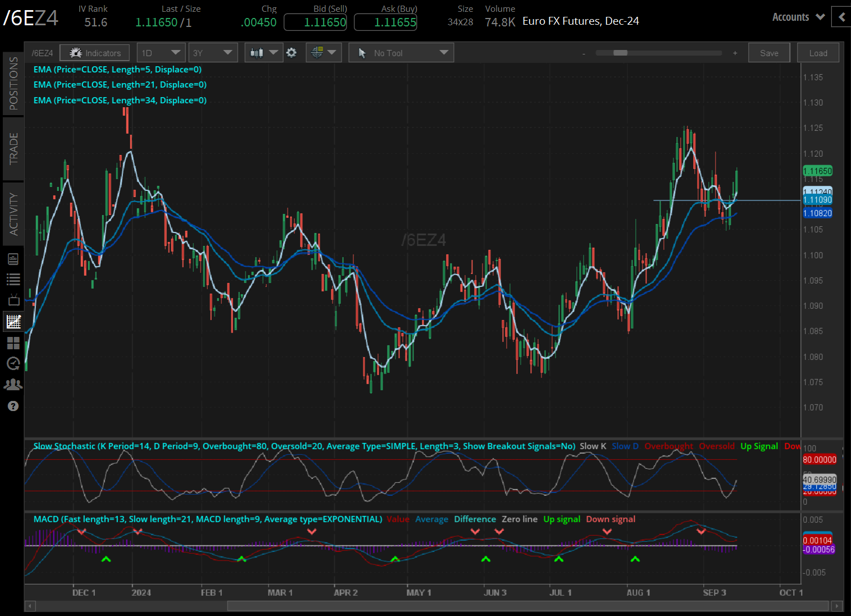Click the help question mark icon
The height and width of the screenshot is (616, 851).
[13, 406]
